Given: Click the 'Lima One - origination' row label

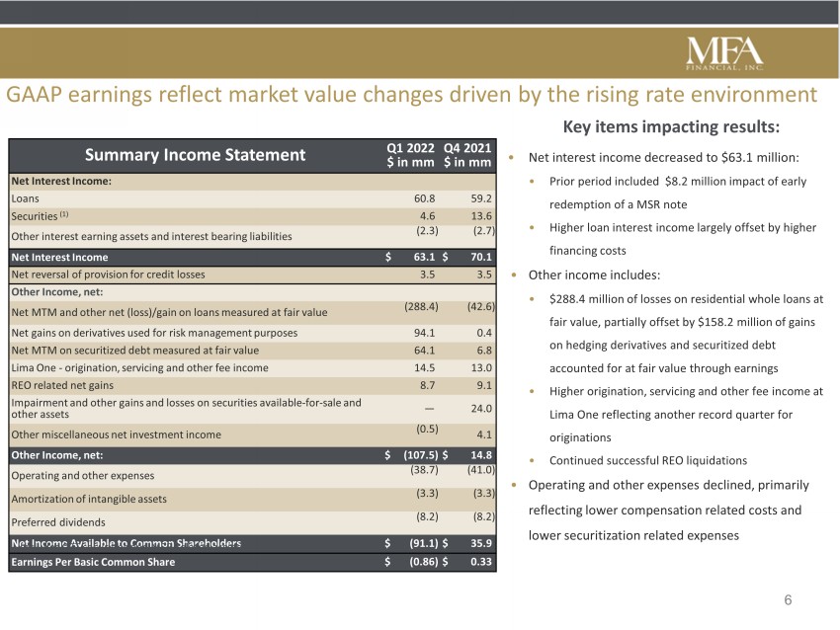Looking at the screenshot, I should (x=139, y=367).
